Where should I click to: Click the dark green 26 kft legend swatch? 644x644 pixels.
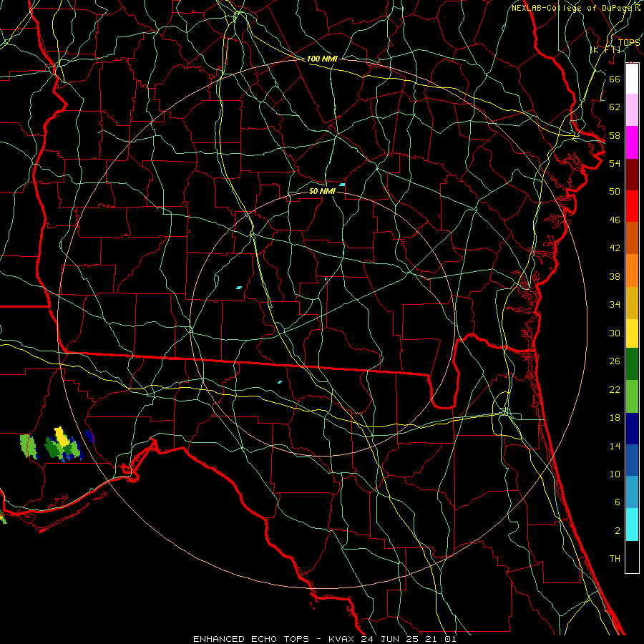tap(632, 364)
